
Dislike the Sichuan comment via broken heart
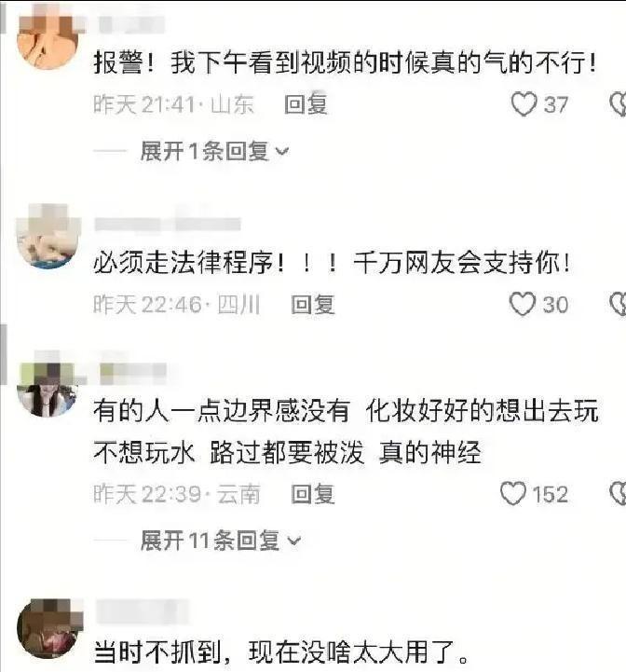[x=618, y=304]
